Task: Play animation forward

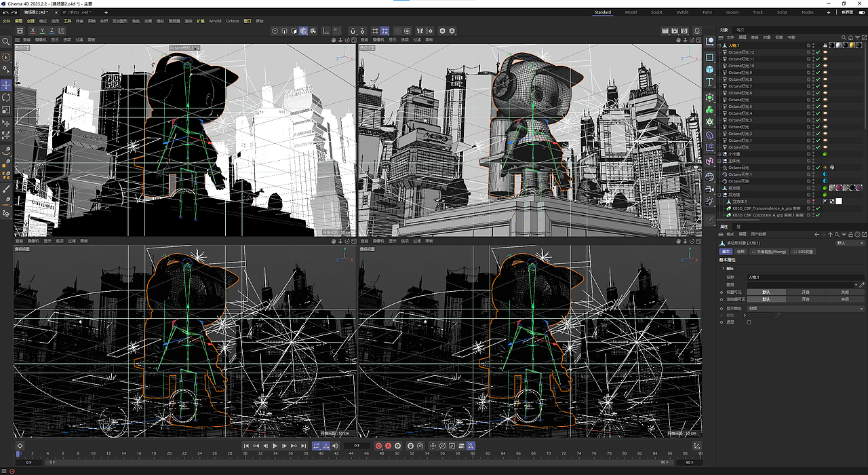Action: pyautogui.click(x=275, y=446)
